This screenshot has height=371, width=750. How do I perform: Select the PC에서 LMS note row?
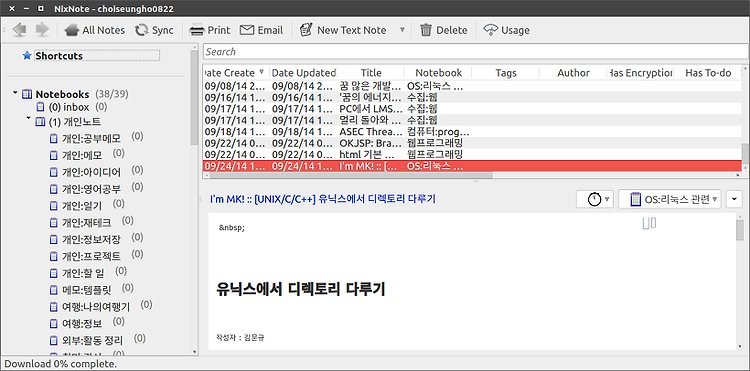472,109
